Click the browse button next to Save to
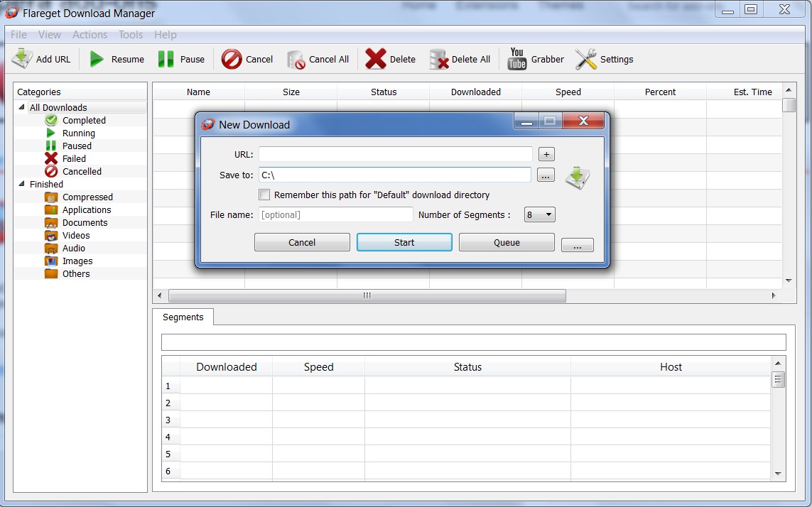The image size is (812, 507). tap(546, 175)
